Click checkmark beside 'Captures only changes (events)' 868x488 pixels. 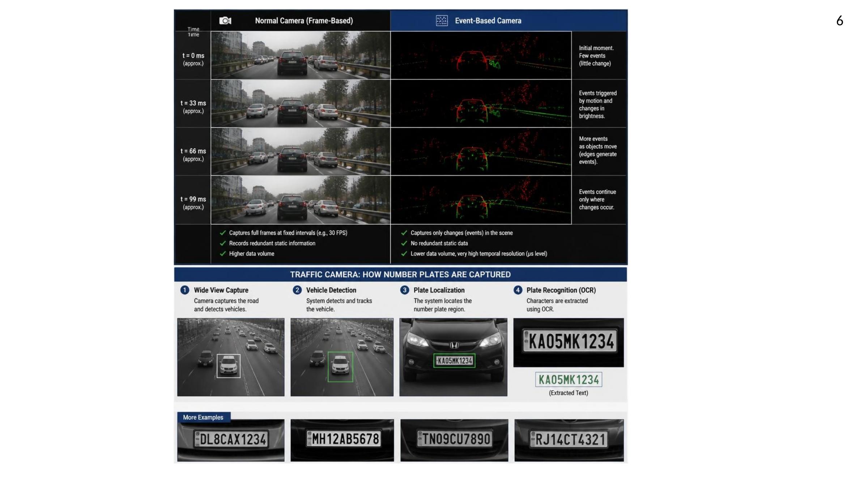coord(404,233)
